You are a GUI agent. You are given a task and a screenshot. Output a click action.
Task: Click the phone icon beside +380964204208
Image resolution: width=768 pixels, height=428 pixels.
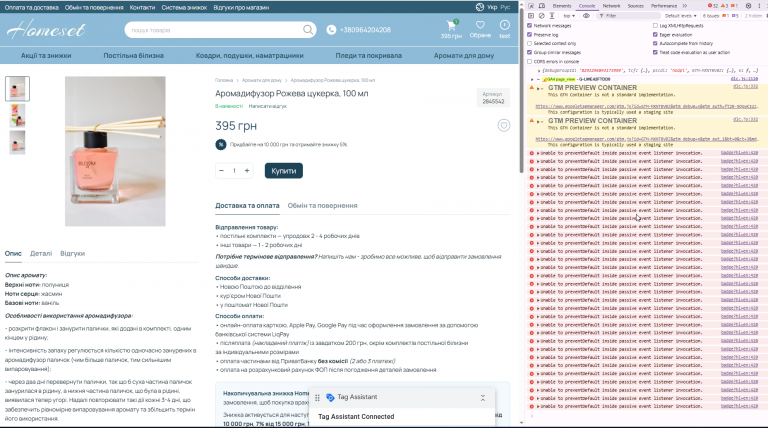click(x=331, y=30)
